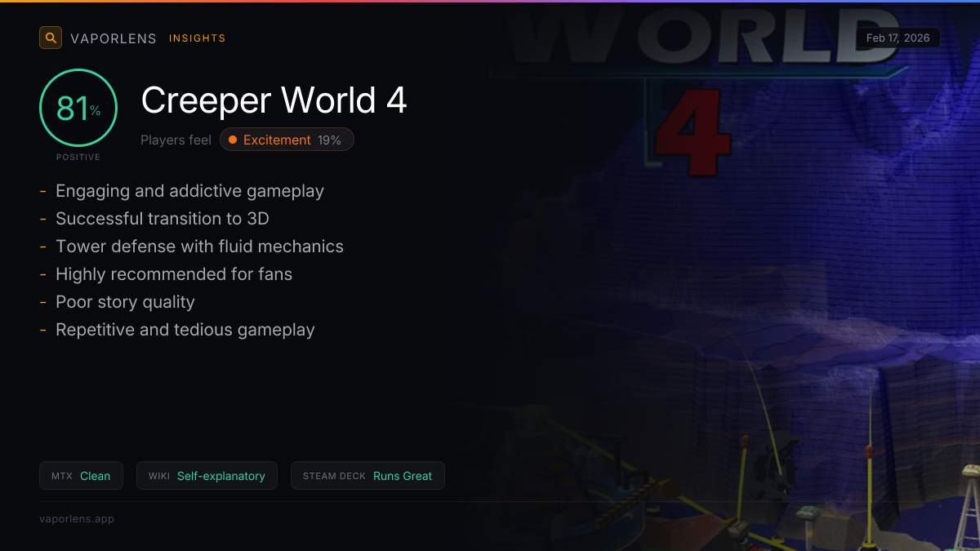Click the Steam Deck Runs Great badge
This screenshot has height=551, width=980.
pyautogui.click(x=367, y=476)
